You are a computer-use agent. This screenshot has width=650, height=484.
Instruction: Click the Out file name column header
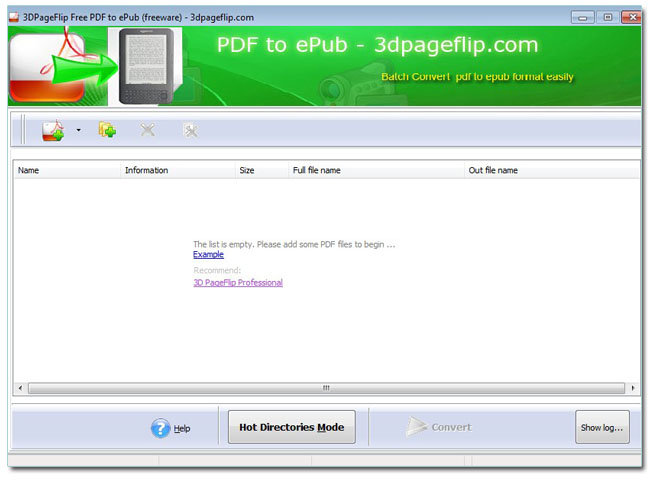[551, 170]
